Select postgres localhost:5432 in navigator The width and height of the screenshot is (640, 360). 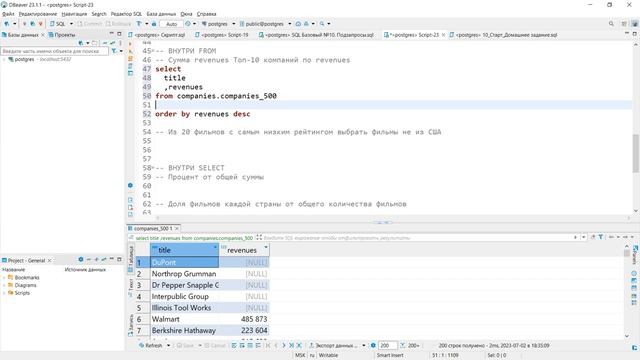40,60
